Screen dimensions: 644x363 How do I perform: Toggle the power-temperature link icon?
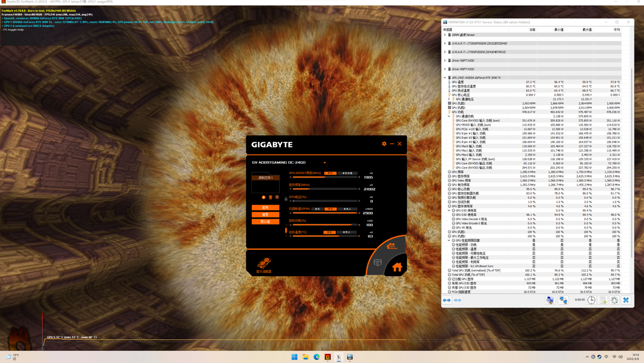[x=286, y=230]
